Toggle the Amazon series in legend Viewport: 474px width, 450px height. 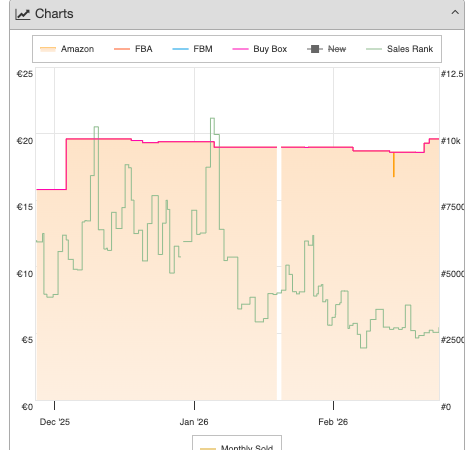click(x=67, y=49)
